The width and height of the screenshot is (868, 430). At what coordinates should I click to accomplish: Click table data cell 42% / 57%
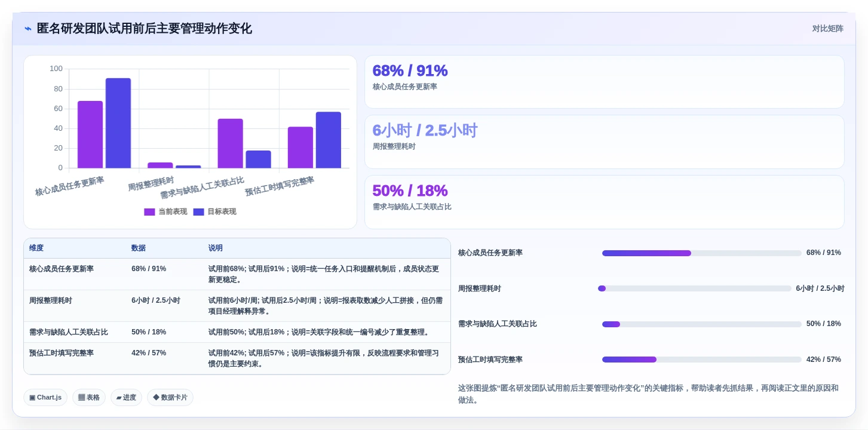(x=149, y=353)
